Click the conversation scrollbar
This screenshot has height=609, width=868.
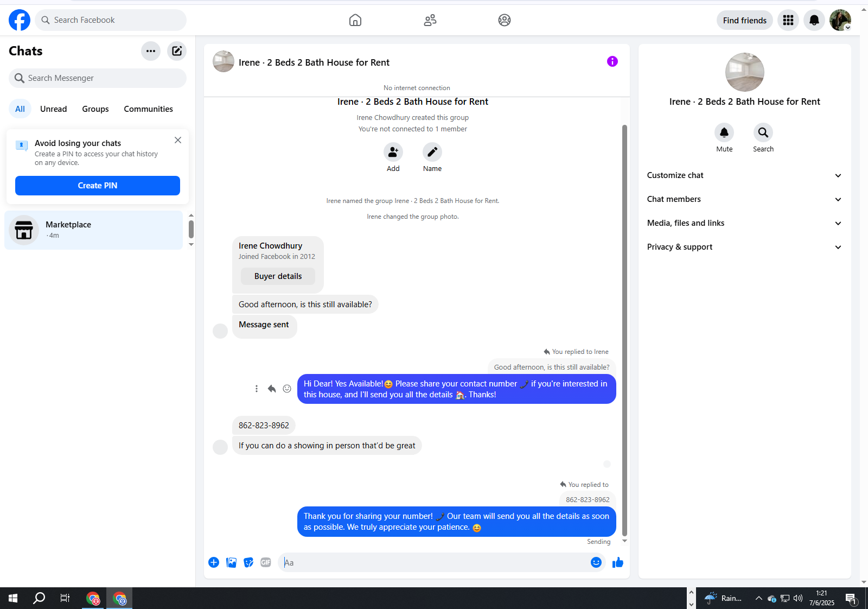click(x=624, y=330)
